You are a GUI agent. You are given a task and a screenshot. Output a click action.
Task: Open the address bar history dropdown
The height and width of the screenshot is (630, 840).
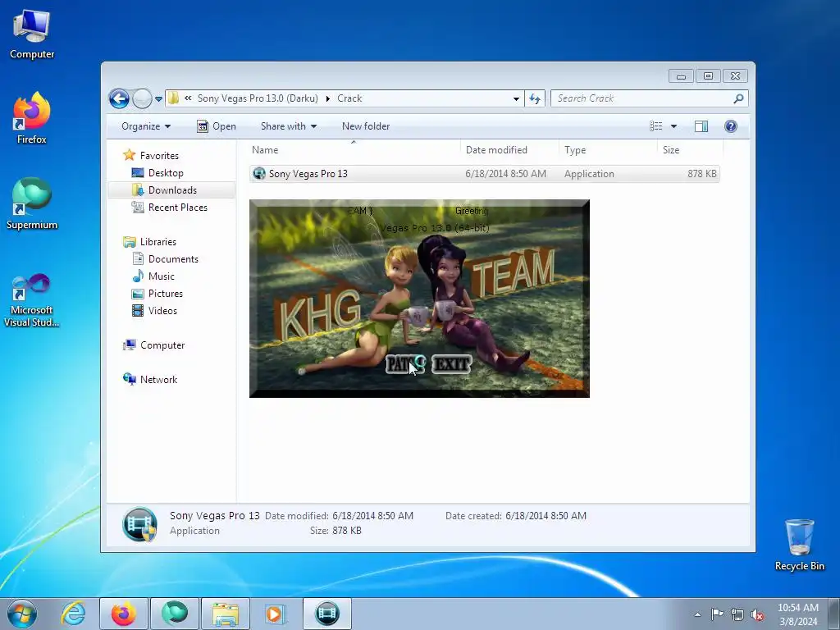point(516,98)
